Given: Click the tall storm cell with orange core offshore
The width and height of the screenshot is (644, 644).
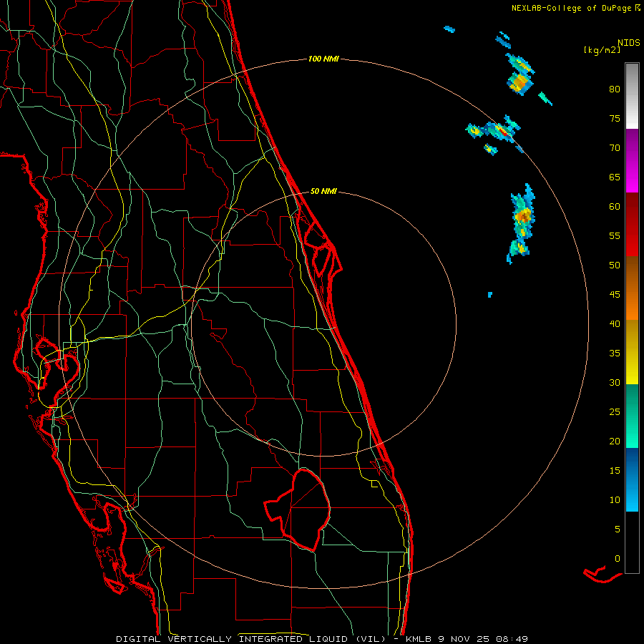Looking at the screenshot, I should [522, 224].
